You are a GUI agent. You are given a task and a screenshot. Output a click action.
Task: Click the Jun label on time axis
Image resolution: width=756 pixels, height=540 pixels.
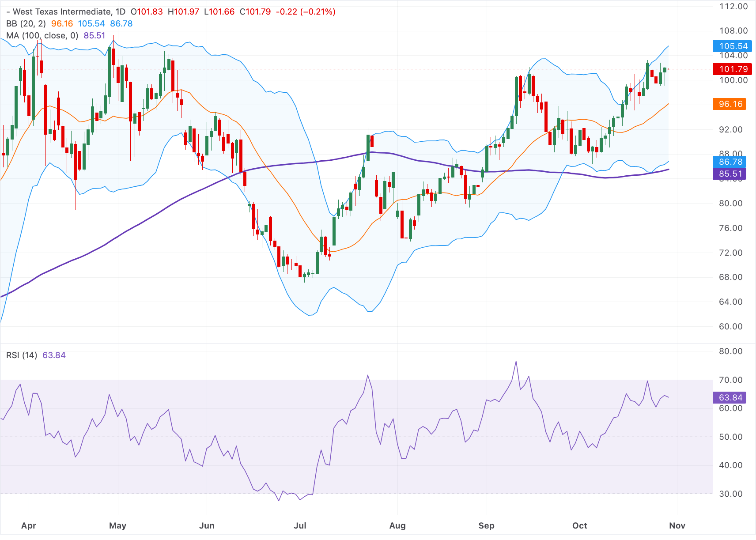coord(207,526)
